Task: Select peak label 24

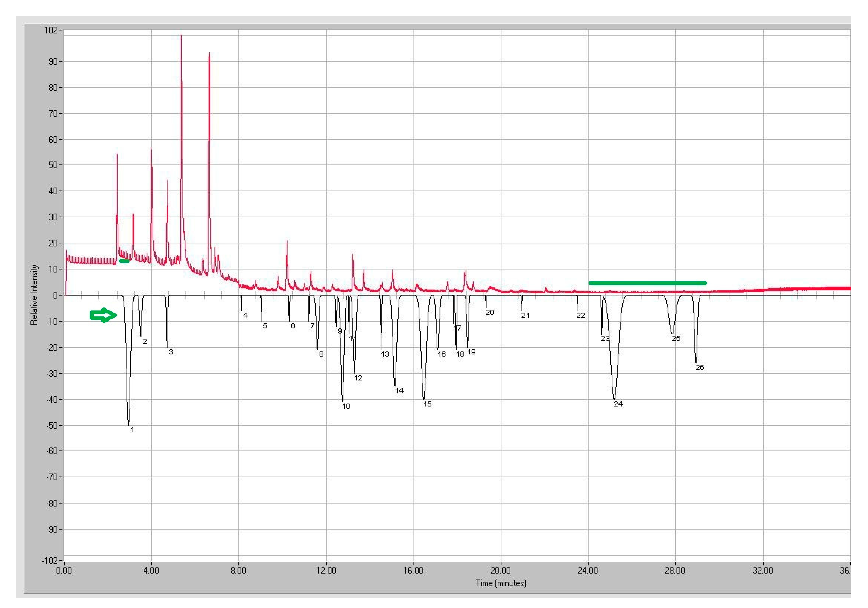Action: coord(618,404)
